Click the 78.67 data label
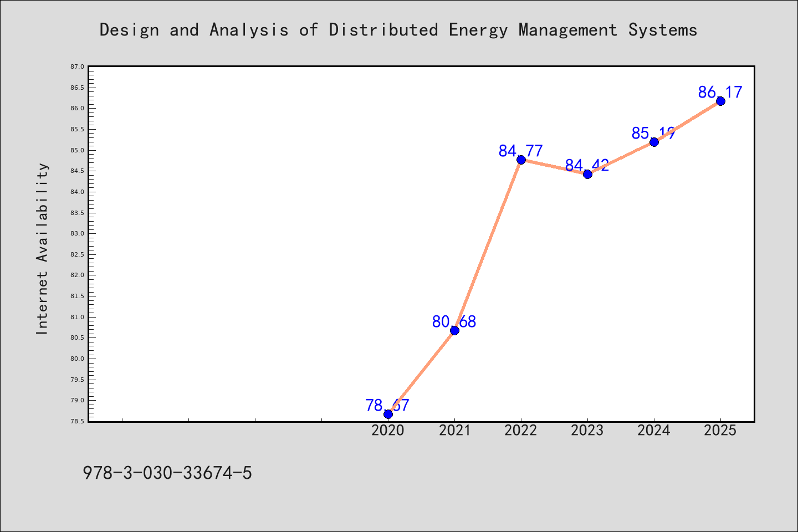 coord(387,405)
